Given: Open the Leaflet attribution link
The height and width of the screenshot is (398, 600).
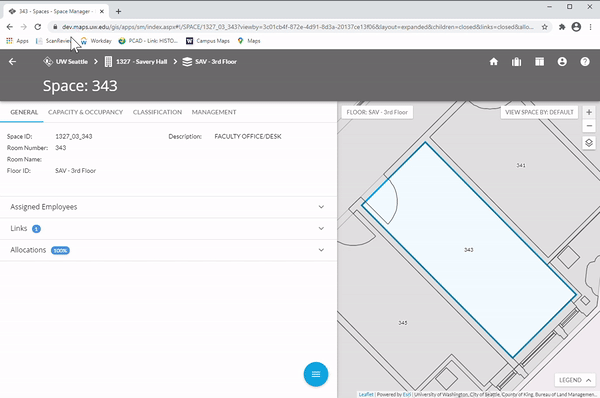Looking at the screenshot, I should 366,394.
